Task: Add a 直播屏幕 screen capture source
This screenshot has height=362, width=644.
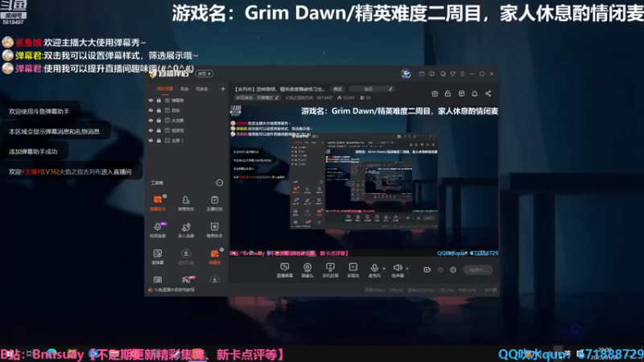Action: point(284,270)
